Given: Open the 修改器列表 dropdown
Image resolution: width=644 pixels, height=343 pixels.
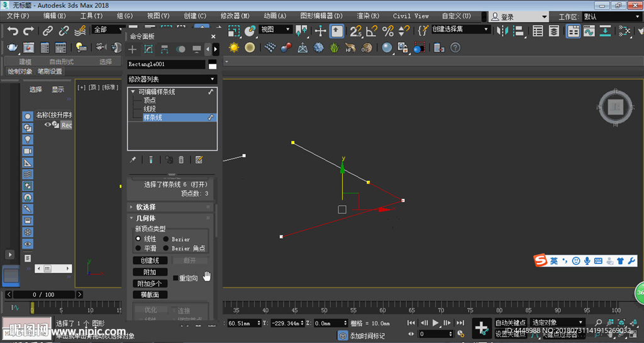Looking at the screenshot, I should click(x=172, y=79).
